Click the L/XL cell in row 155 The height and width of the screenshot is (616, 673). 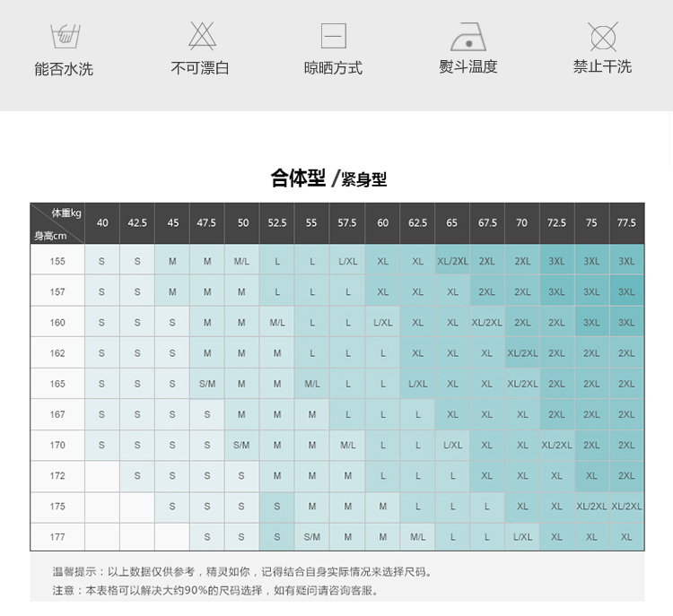(347, 261)
